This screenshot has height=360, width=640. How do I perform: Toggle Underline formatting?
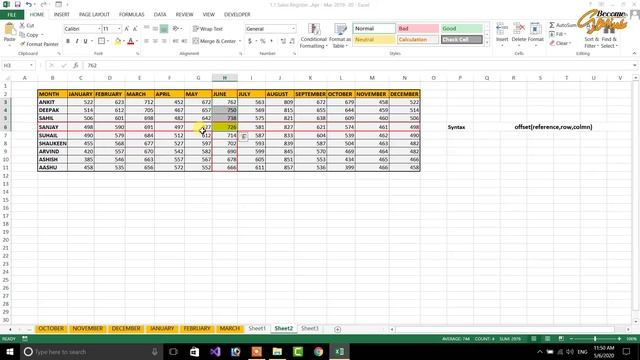click(x=85, y=41)
